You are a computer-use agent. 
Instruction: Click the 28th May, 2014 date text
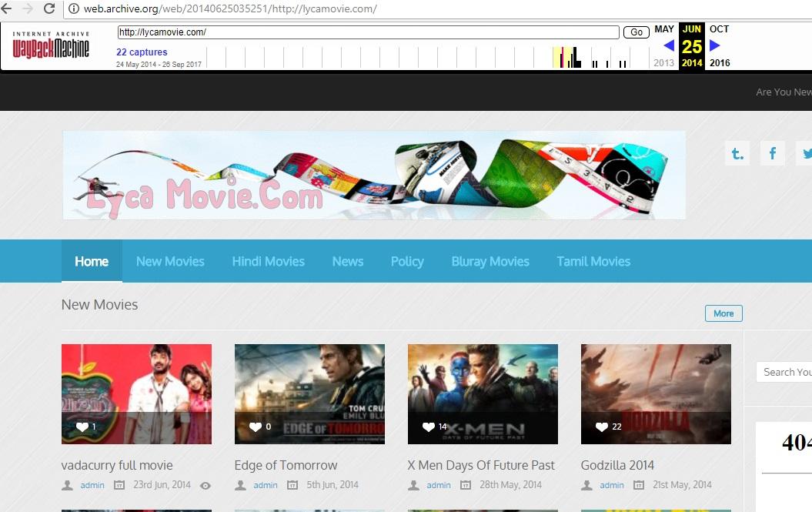[x=510, y=485]
